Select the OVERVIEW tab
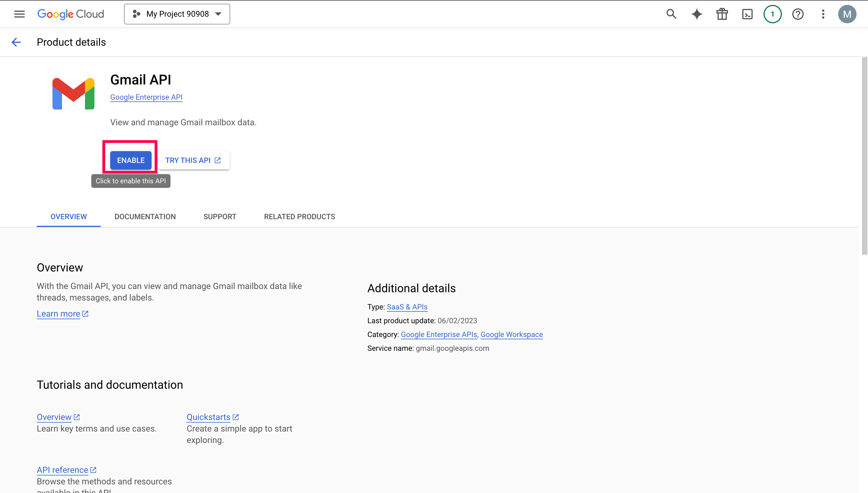 [69, 217]
